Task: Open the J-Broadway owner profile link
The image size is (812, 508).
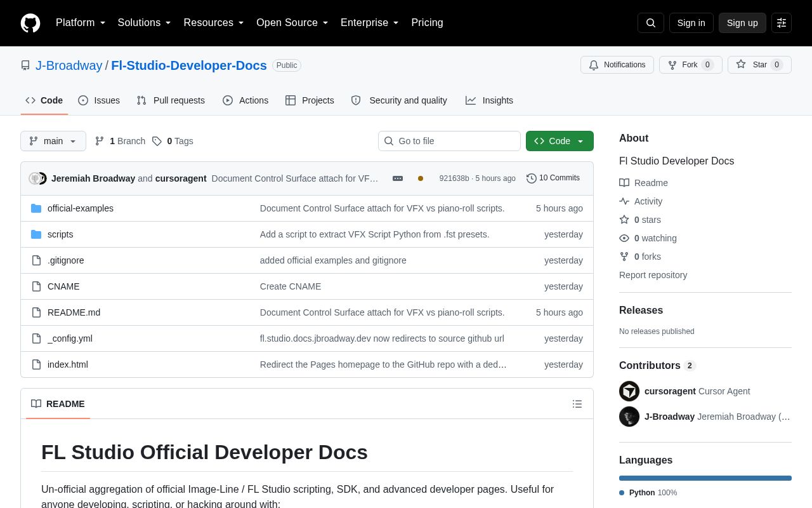Action: [69, 65]
